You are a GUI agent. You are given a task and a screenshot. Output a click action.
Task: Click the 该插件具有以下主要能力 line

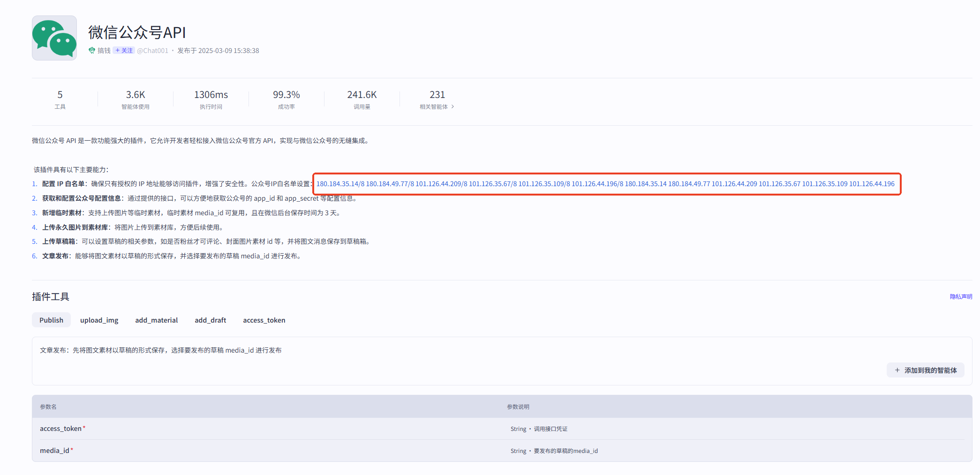click(71, 170)
